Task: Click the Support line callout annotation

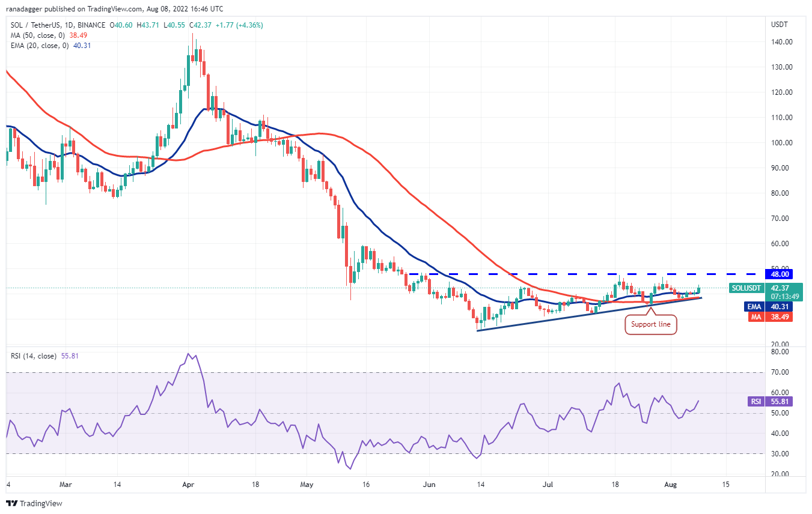Action: click(652, 325)
